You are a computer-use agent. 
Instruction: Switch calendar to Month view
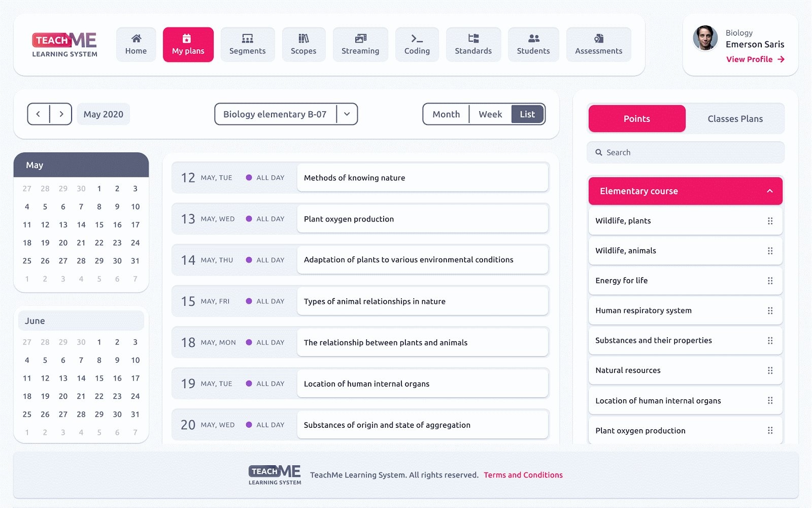(446, 114)
